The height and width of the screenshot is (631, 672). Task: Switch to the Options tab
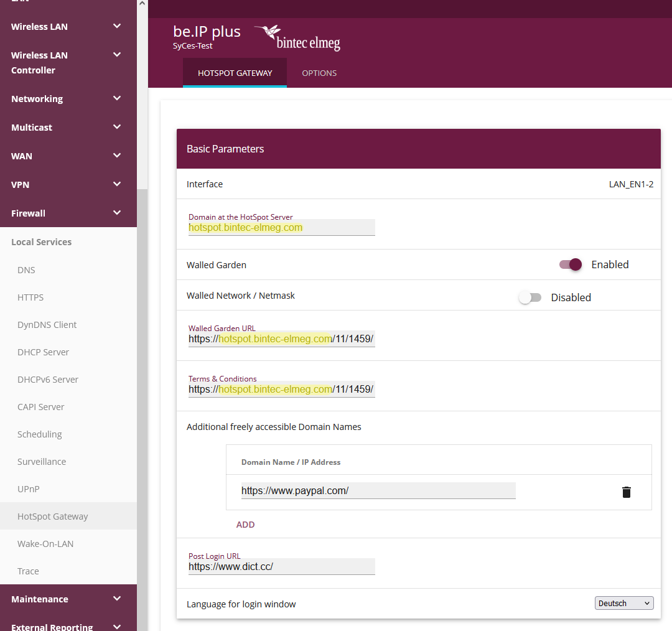point(319,73)
